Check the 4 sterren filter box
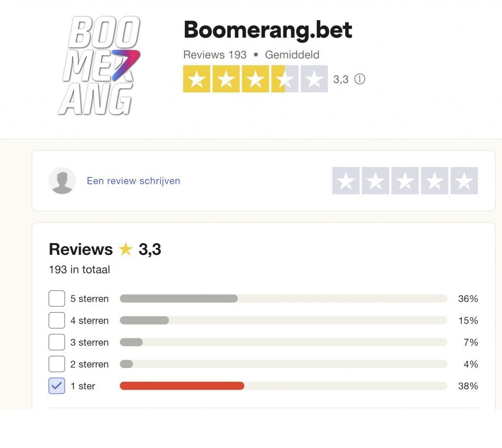This screenshot has height=448, width=502. coord(57,320)
